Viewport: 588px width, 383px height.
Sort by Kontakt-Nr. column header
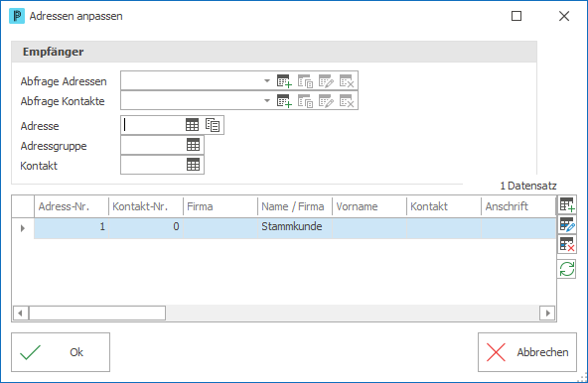coord(145,206)
